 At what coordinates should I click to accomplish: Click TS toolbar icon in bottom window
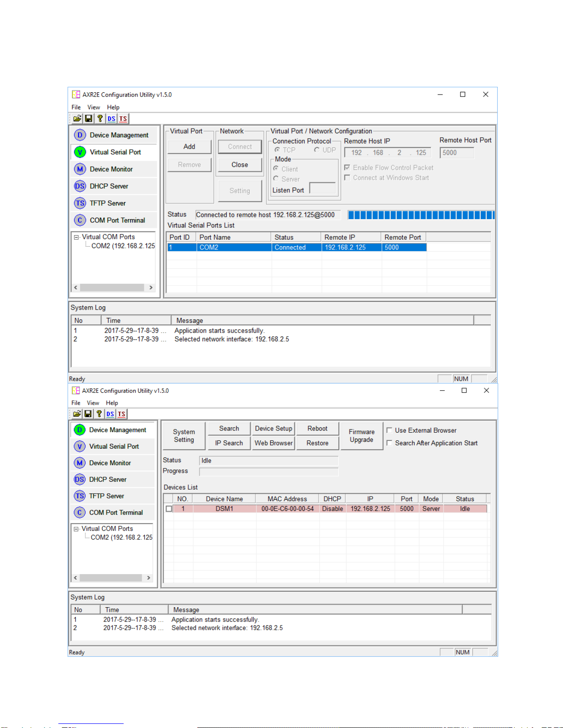(121, 414)
